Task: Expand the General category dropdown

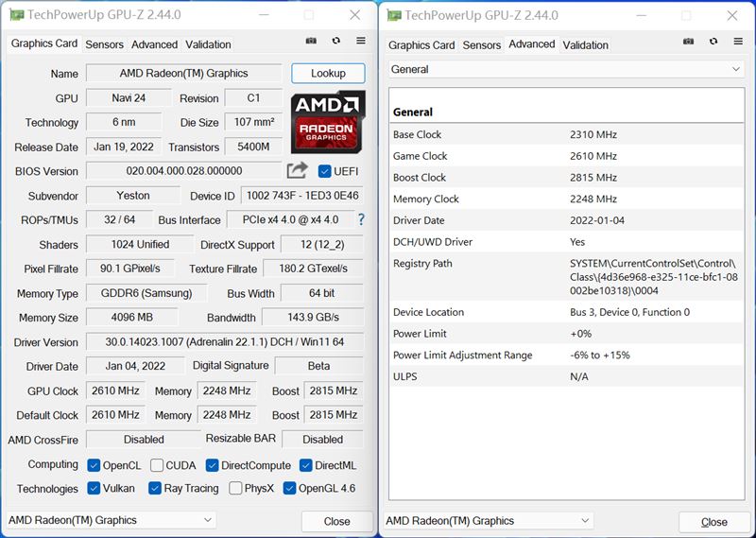Action: coord(567,69)
